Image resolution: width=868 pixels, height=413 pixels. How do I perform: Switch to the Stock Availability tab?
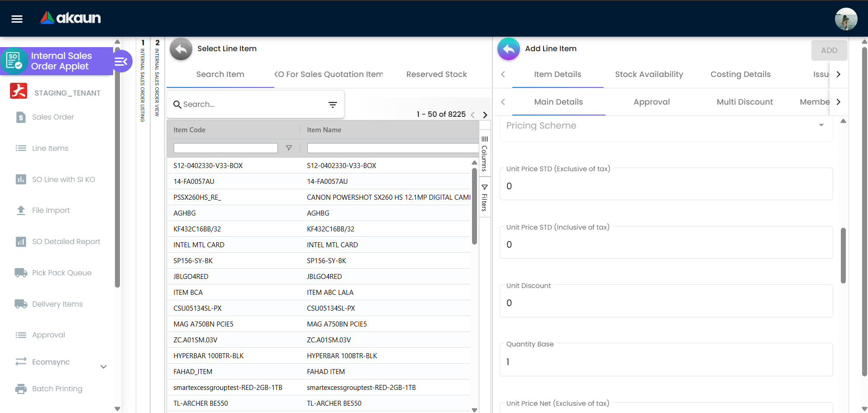click(649, 74)
